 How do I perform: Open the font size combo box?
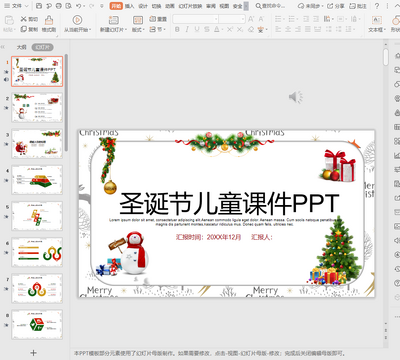point(232,19)
